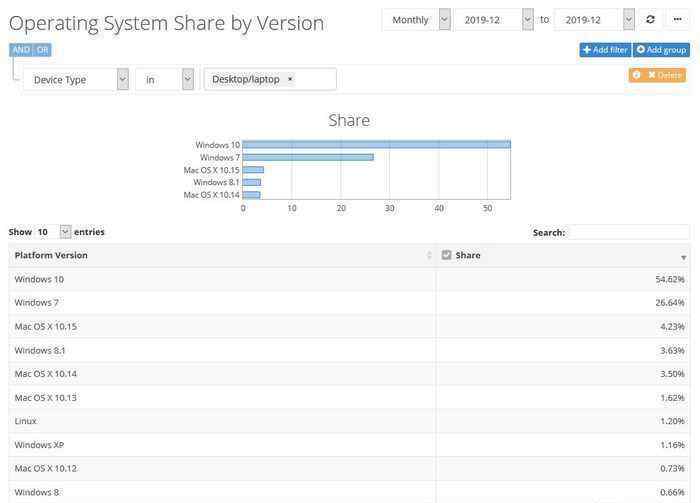Select the Mac OS X 10.12 table row
Screen dimensions: 700x503
click(x=349, y=469)
